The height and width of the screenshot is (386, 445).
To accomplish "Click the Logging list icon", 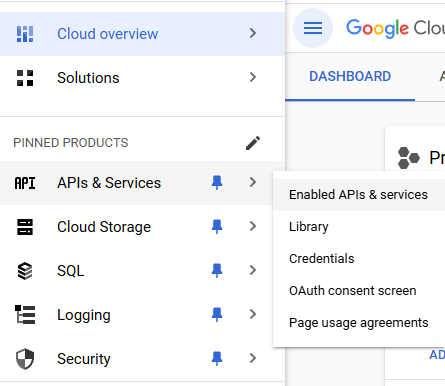I will 25,315.
